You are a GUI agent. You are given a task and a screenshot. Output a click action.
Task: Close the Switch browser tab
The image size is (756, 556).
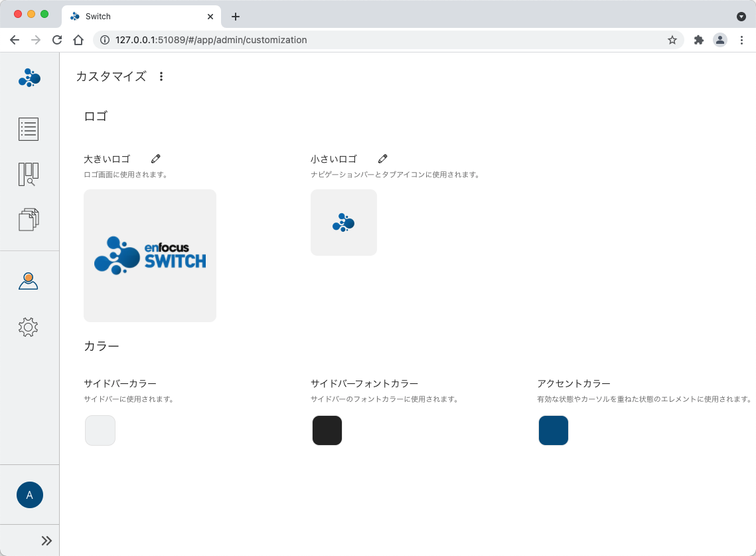tap(210, 17)
